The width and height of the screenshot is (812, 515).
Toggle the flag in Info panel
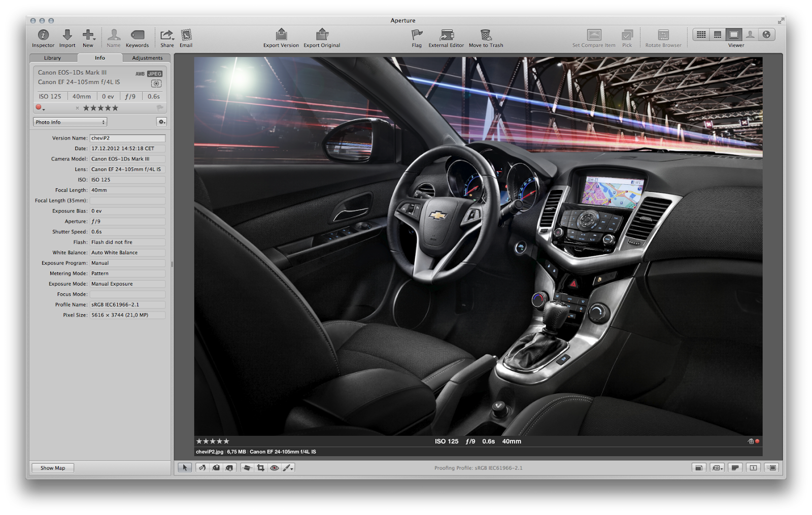(160, 108)
